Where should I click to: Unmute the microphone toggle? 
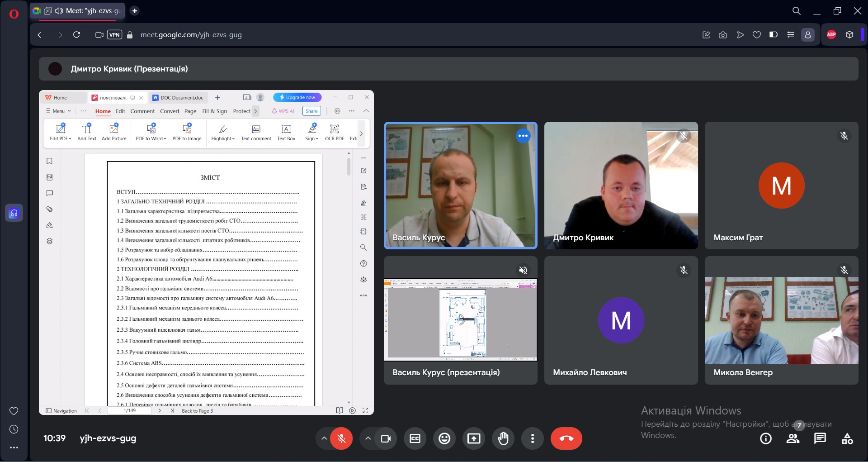341,438
